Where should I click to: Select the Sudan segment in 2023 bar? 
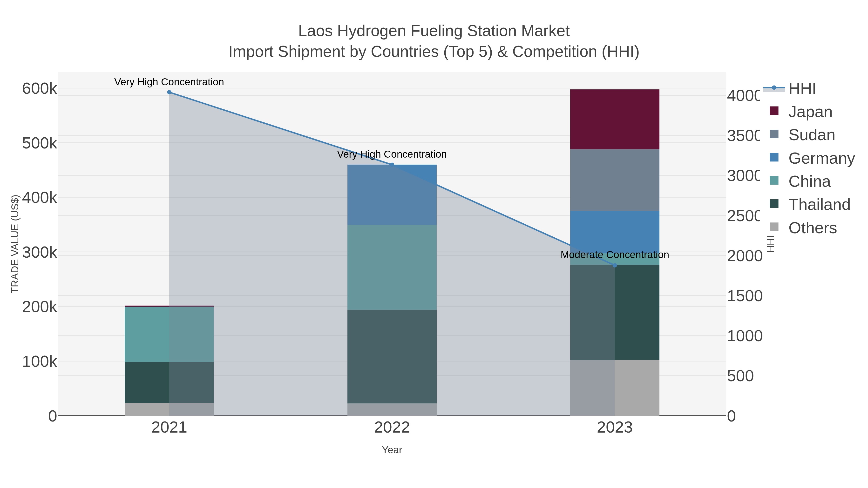(x=615, y=180)
